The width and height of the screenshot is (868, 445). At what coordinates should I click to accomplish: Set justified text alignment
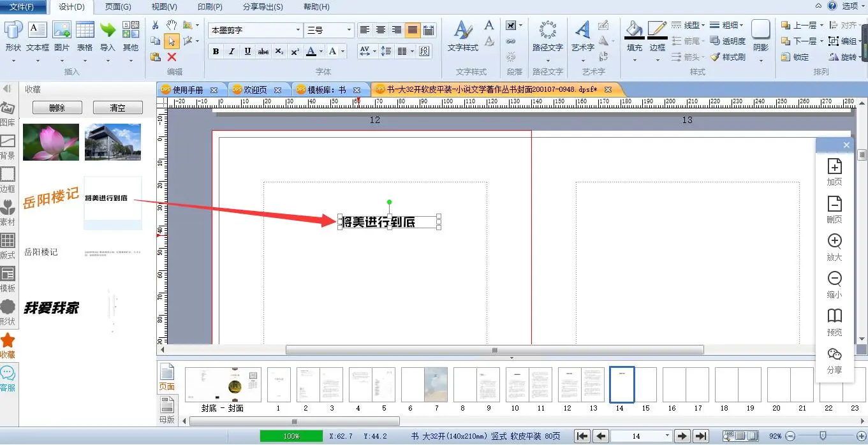(x=413, y=30)
